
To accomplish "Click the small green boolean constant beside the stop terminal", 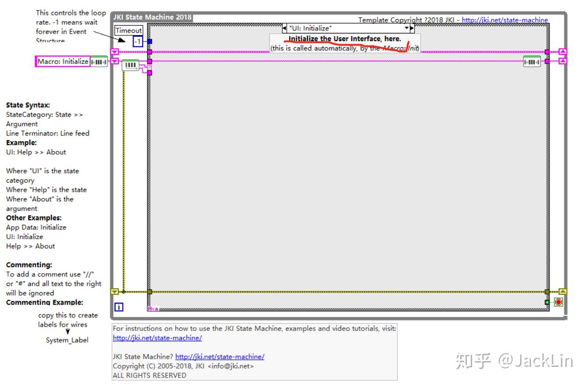I will tap(547, 301).
